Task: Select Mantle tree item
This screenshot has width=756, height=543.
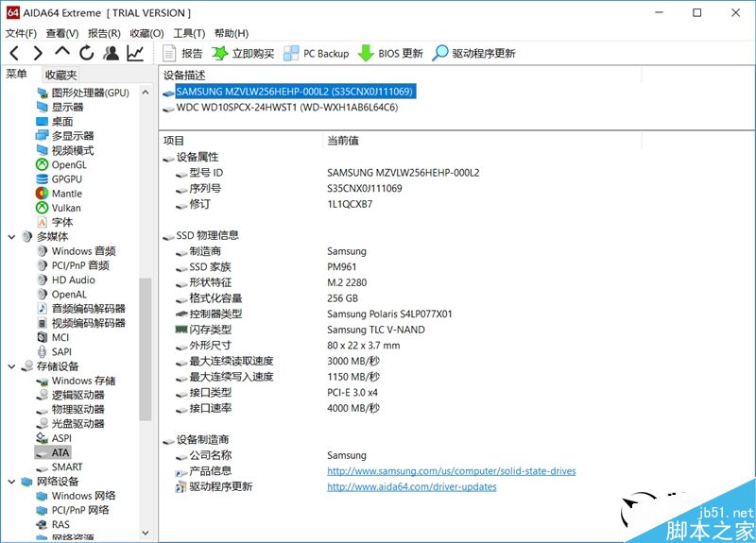Action: pyautogui.click(x=60, y=194)
